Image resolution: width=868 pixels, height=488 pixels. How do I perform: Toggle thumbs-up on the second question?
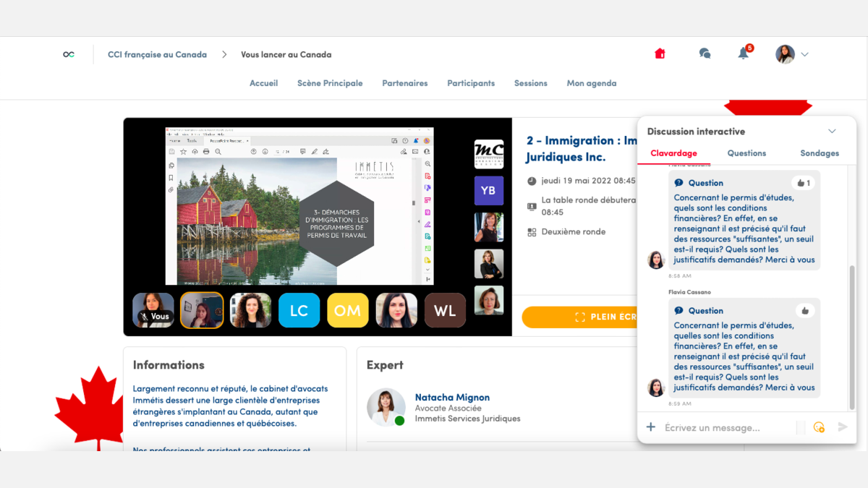pyautogui.click(x=804, y=311)
